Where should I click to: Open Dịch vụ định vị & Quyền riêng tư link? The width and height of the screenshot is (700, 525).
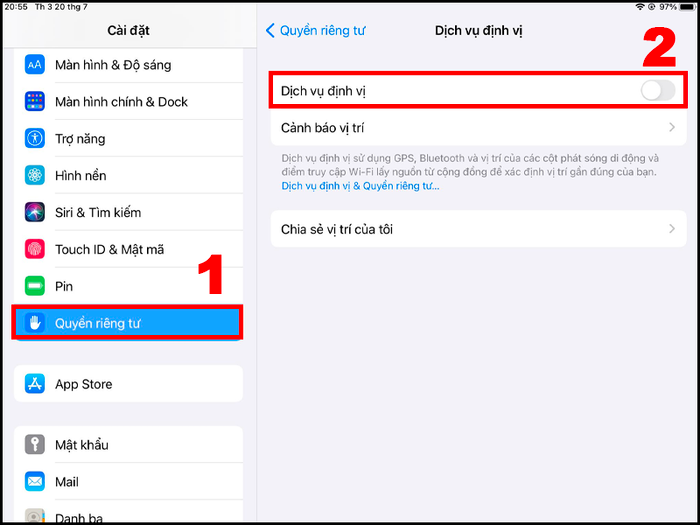[x=360, y=186]
